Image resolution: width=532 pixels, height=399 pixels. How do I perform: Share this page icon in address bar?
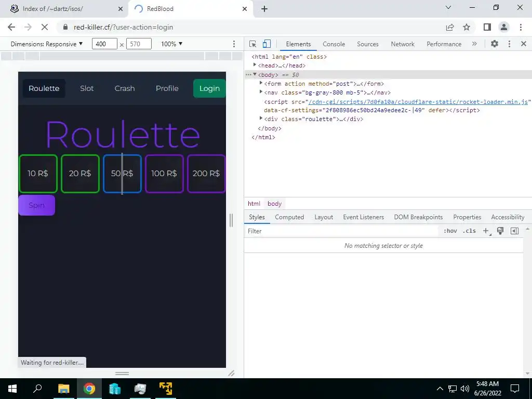tap(450, 27)
